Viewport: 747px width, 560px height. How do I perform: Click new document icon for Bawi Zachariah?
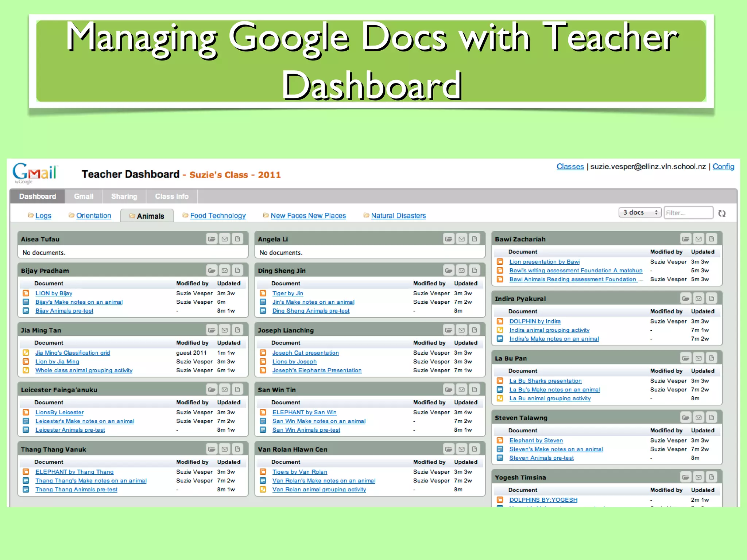click(712, 239)
